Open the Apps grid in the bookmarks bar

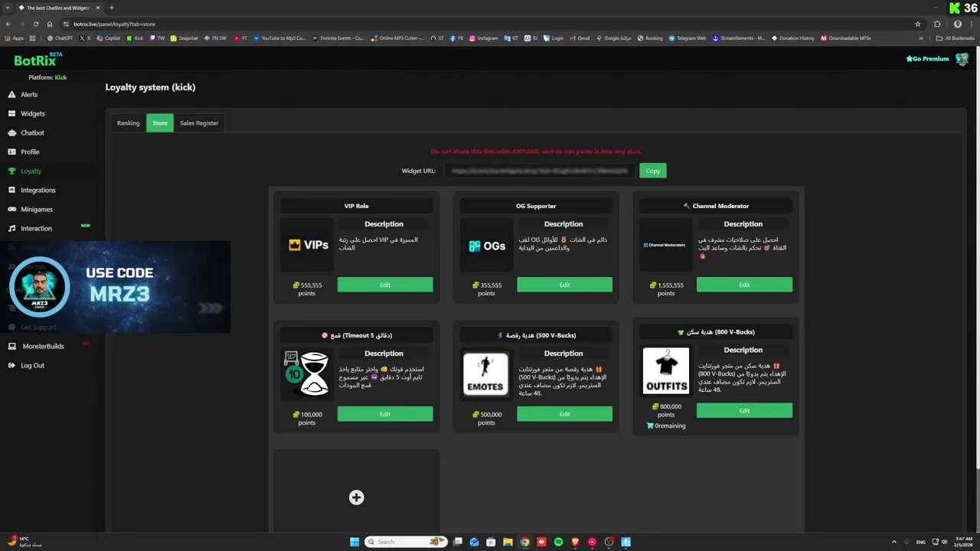(14, 37)
